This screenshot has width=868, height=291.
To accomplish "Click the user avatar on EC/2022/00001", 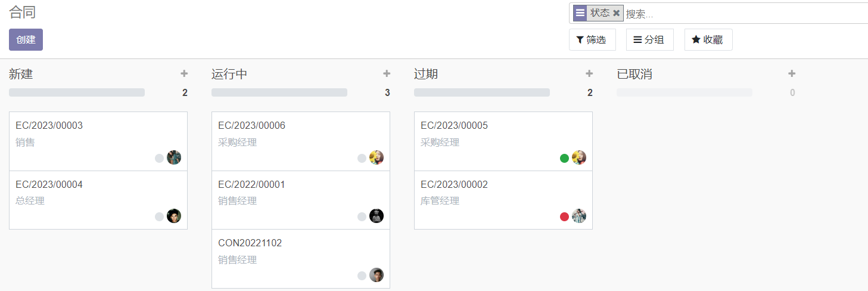I will click(x=377, y=216).
